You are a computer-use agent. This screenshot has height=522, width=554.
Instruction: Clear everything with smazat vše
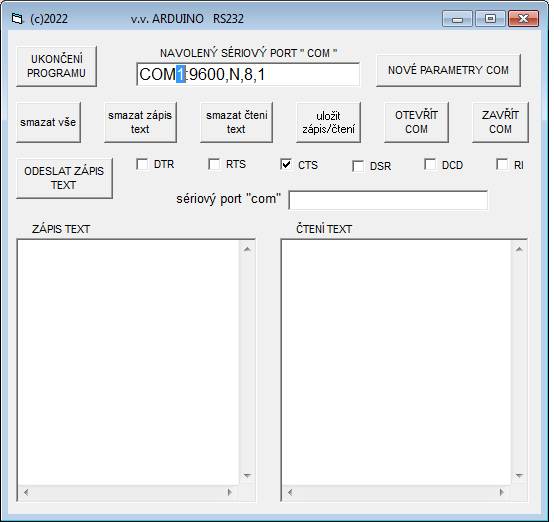(48, 122)
